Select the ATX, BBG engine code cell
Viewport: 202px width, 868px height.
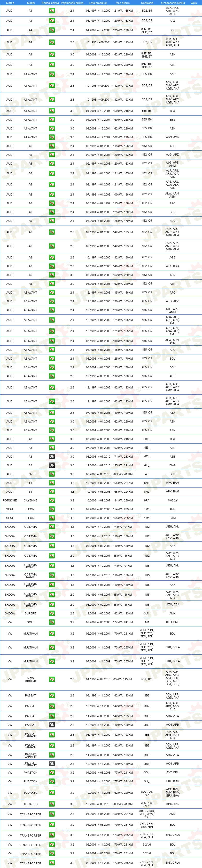point(172,266)
